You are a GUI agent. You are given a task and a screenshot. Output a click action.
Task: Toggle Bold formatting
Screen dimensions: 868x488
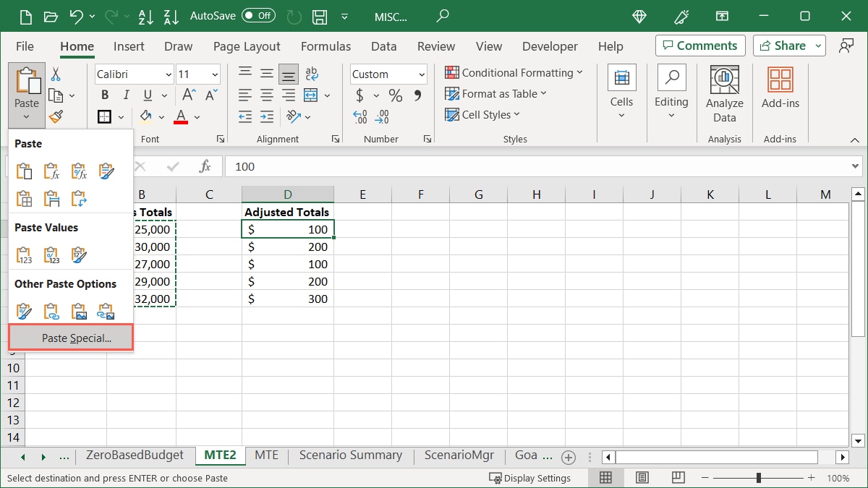[105, 95]
